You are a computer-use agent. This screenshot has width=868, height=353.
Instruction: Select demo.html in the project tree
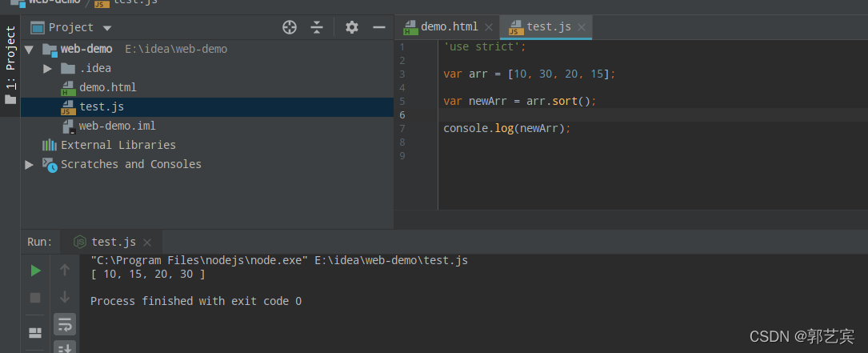107,87
